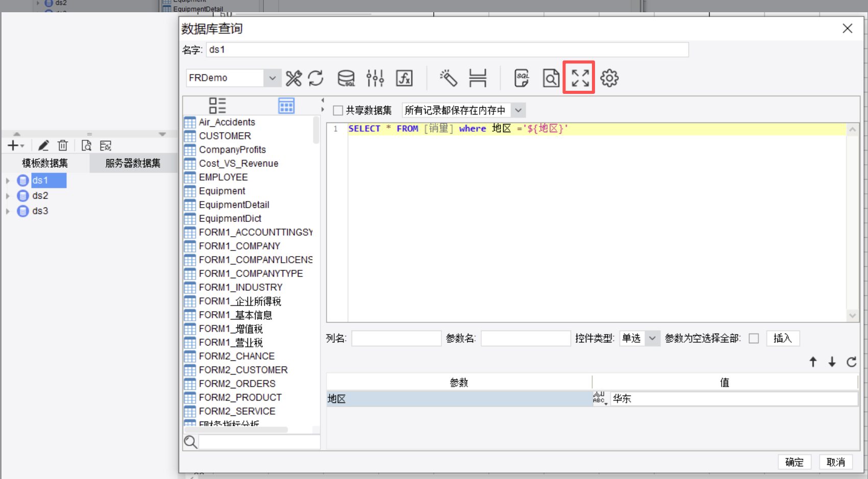Click the table search input box
The height and width of the screenshot is (479, 868).
[259, 442]
